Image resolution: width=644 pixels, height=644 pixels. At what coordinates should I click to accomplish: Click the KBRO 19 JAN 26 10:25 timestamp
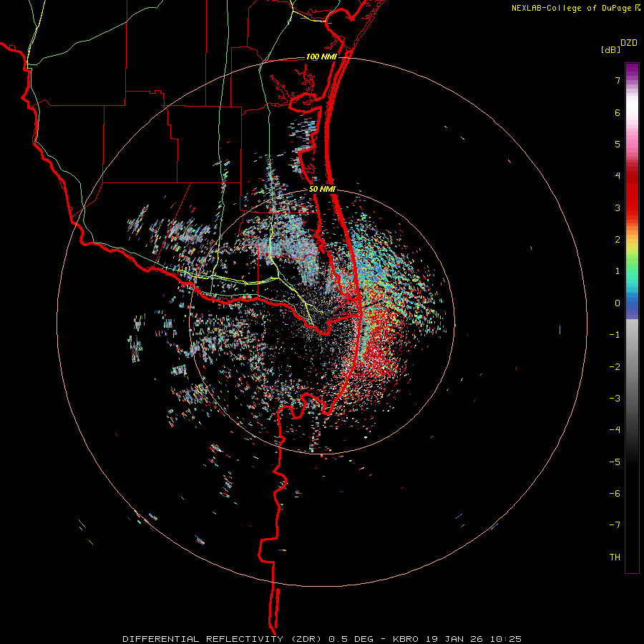457,639
